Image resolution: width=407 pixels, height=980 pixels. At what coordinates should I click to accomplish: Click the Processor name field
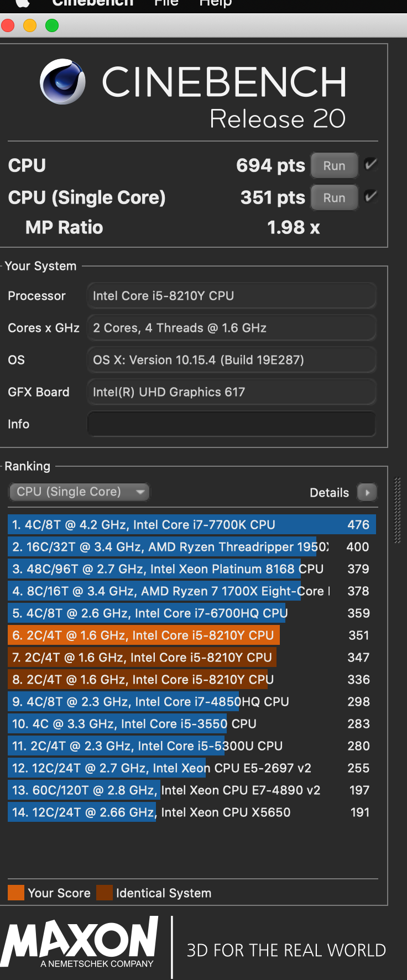(x=231, y=296)
